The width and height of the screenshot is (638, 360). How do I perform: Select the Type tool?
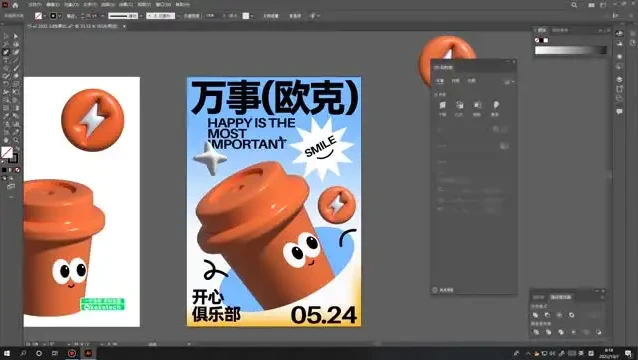pyautogui.click(x=6, y=60)
